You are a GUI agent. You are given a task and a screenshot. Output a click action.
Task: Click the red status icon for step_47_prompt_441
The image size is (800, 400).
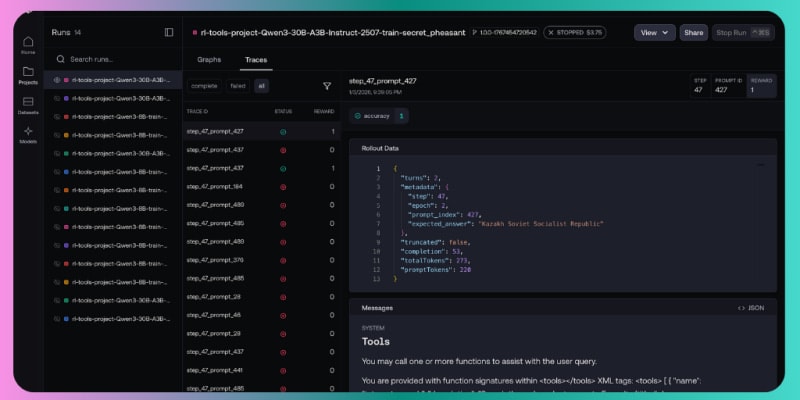[x=283, y=370]
